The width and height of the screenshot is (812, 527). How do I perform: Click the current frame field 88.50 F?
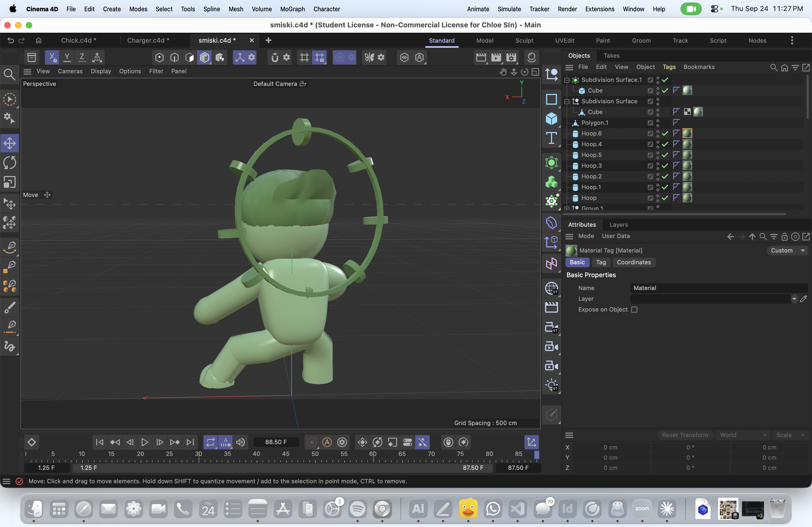tap(276, 442)
